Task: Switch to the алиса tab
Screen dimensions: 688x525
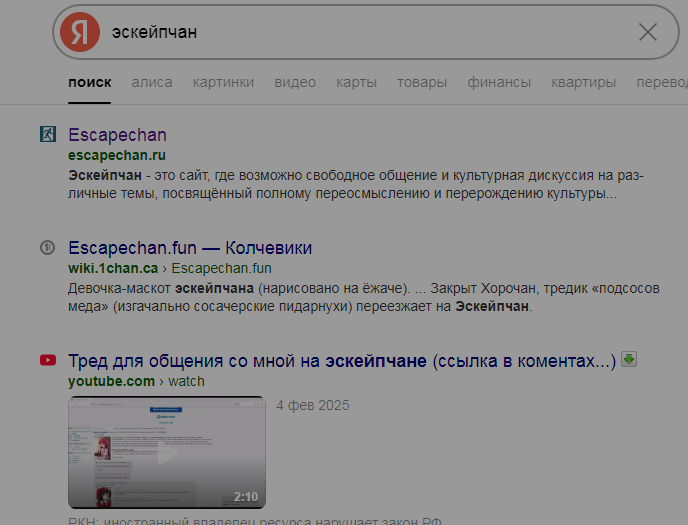Action: coord(152,82)
